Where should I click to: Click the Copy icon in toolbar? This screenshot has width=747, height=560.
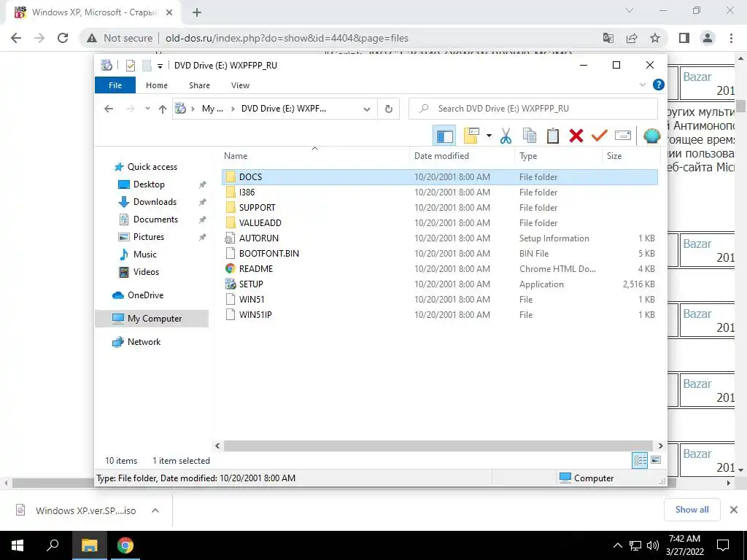(x=530, y=136)
